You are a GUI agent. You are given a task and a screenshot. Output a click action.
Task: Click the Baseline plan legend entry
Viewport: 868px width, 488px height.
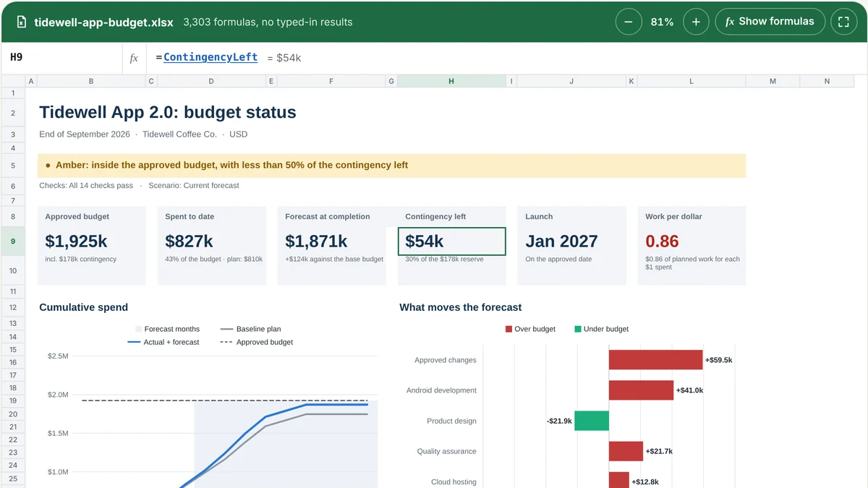tap(250, 329)
